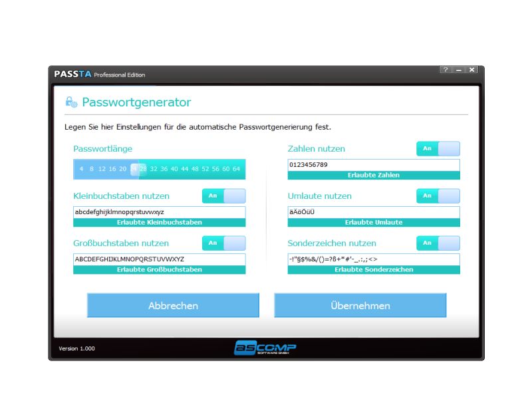The width and height of the screenshot is (532, 399).
Task: Toggle the Zahlen nutzen switch
Action: click(x=438, y=148)
